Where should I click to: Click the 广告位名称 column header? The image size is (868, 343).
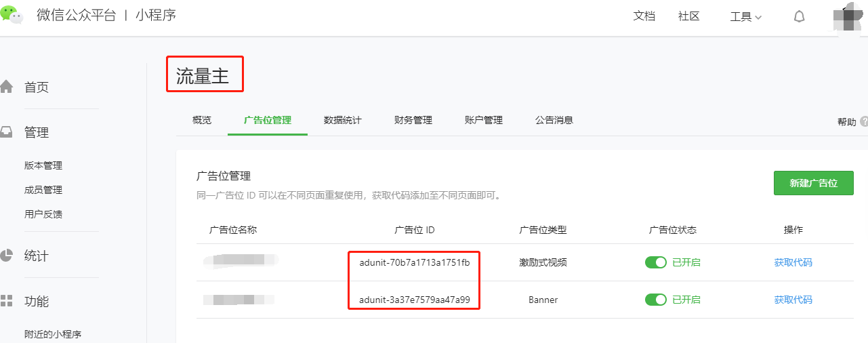click(233, 230)
